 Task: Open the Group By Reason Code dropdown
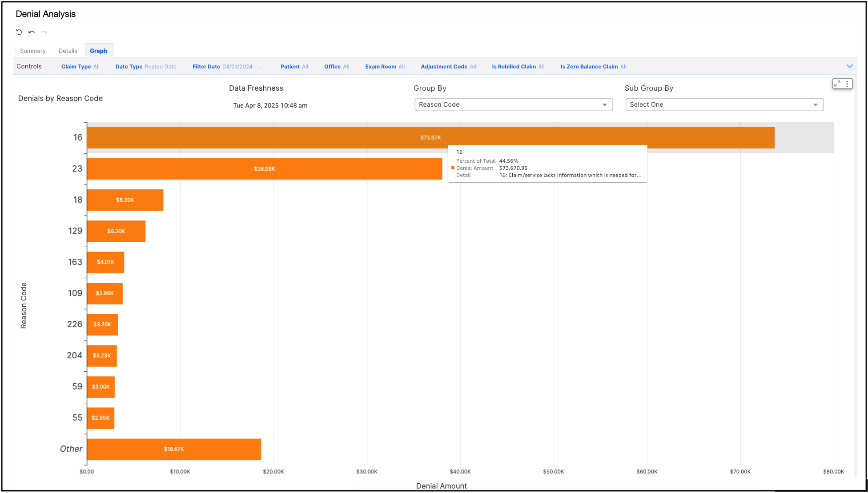pos(513,105)
